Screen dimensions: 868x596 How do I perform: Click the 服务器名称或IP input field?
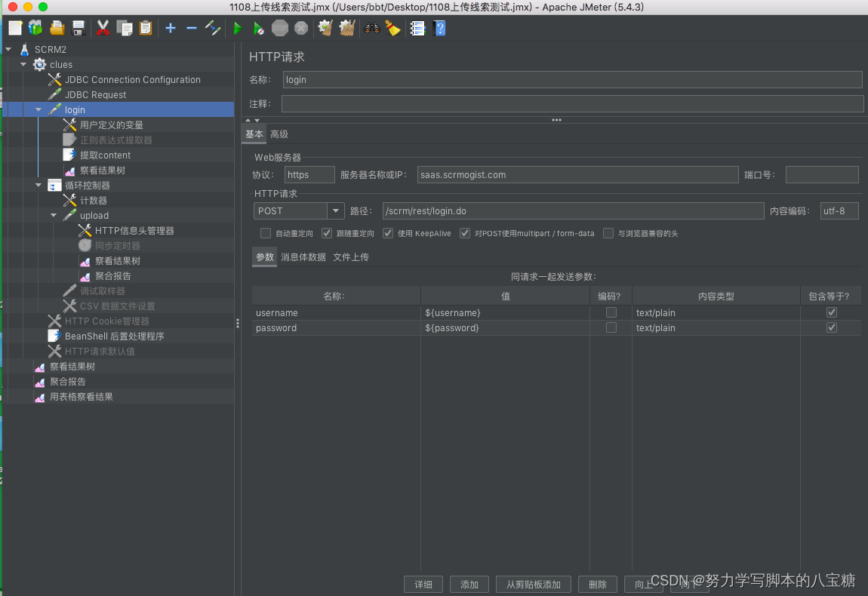pyautogui.click(x=577, y=175)
